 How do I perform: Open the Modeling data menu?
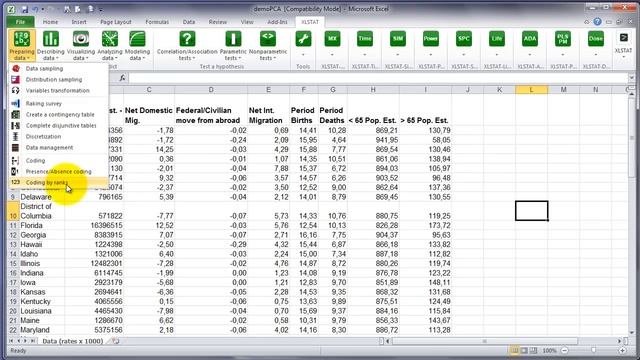coord(137,45)
